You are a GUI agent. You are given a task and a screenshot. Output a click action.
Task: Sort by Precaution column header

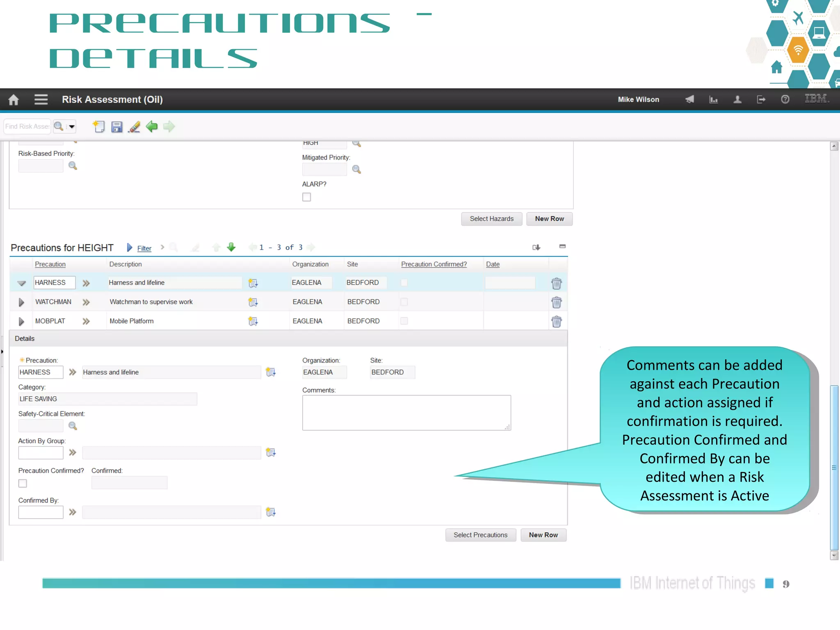pyautogui.click(x=50, y=264)
